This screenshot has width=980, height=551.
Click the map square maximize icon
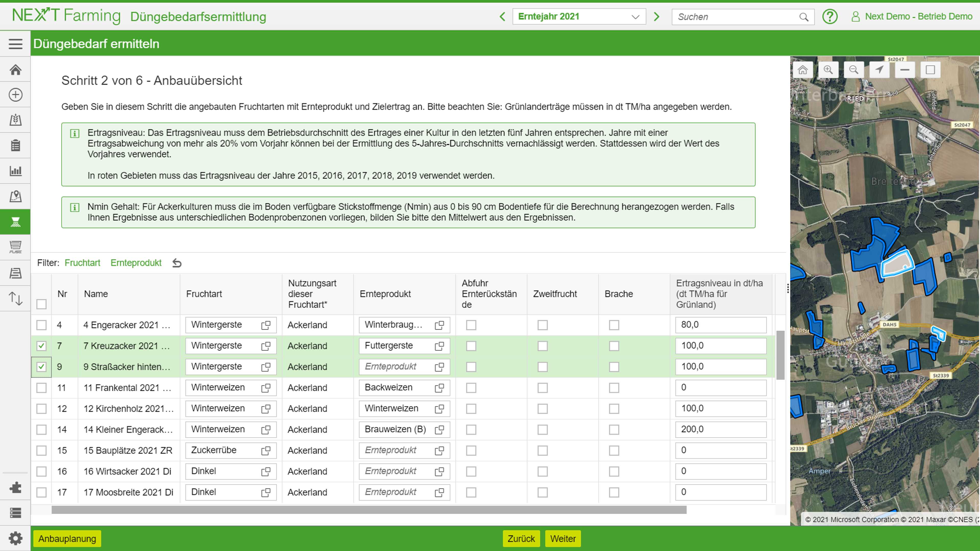(930, 70)
